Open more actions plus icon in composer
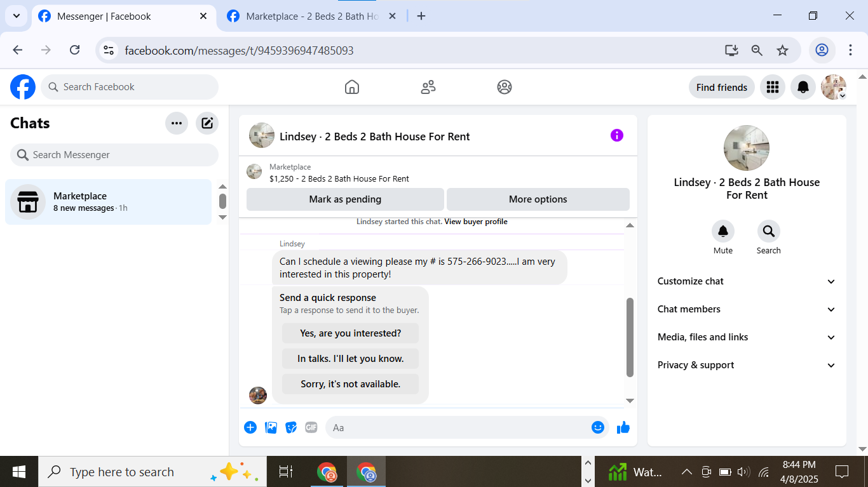Screen dimensions: 868x487 pos(250,427)
